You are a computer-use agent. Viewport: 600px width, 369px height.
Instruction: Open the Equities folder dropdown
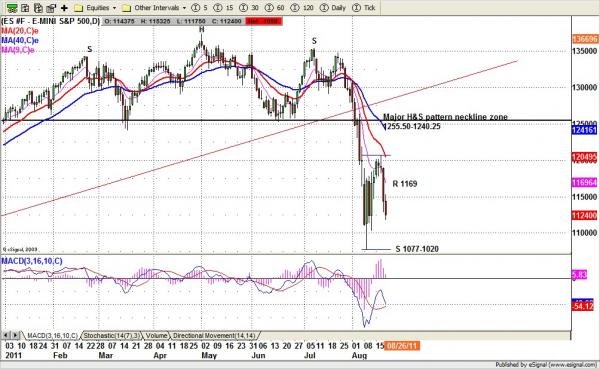[96, 8]
